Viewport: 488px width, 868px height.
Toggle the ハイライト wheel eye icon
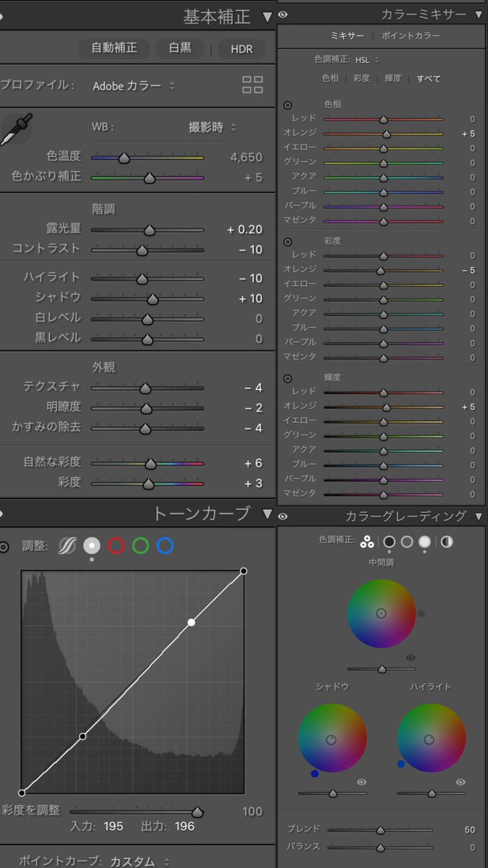460,782
